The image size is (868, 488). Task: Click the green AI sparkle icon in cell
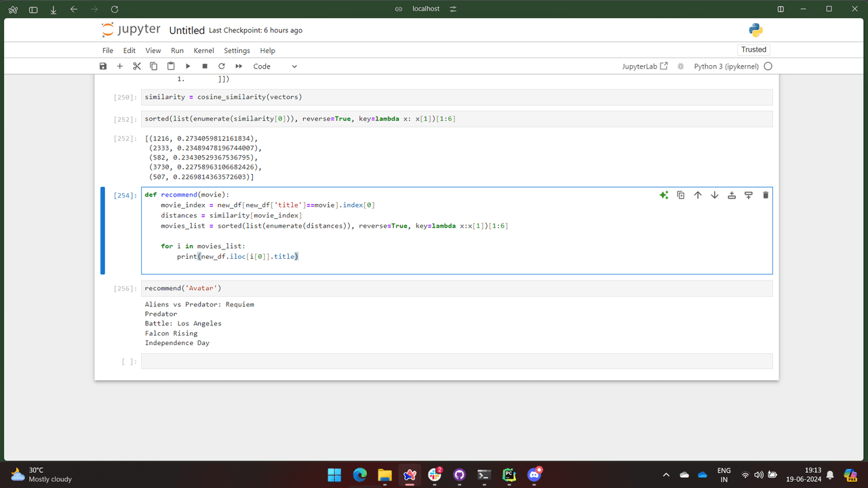[x=664, y=195]
